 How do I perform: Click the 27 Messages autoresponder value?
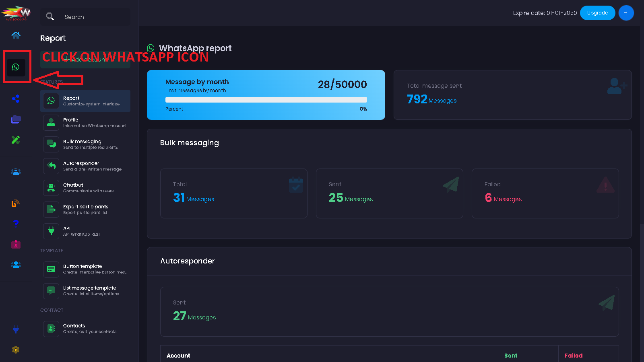click(x=194, y=316)
